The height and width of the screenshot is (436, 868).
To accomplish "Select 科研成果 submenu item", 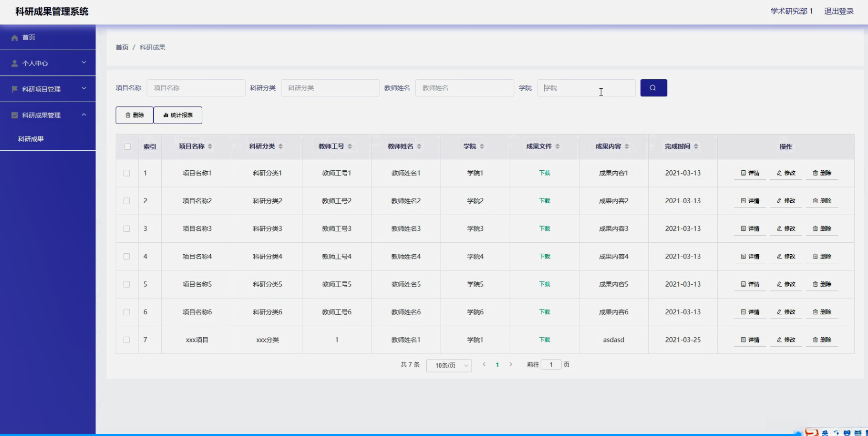I will tap(31, 139).
